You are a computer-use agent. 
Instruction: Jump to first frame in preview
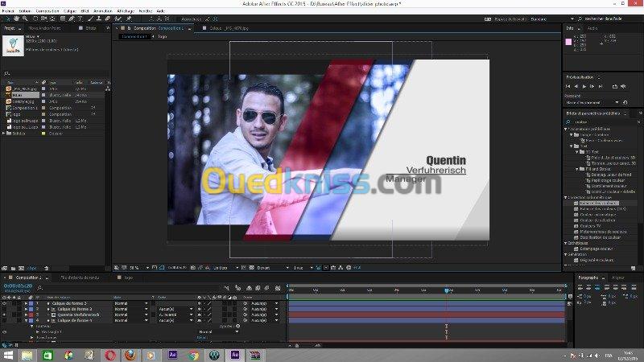tap(568, 86)
